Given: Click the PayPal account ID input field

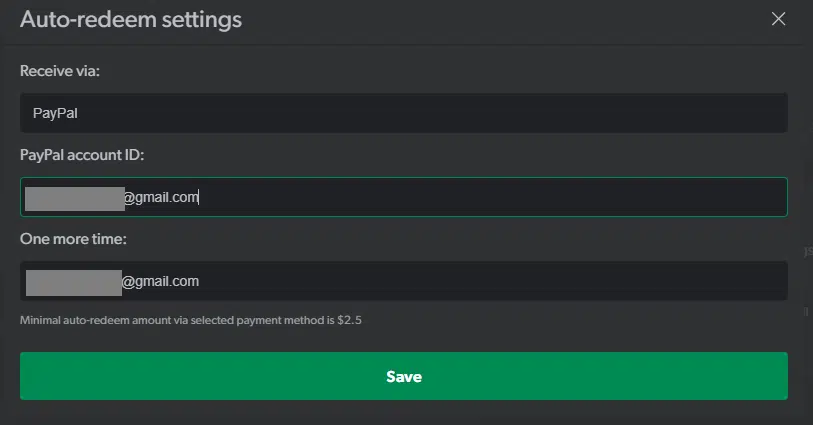Looking at the screenshot, I should coord(403,197).
